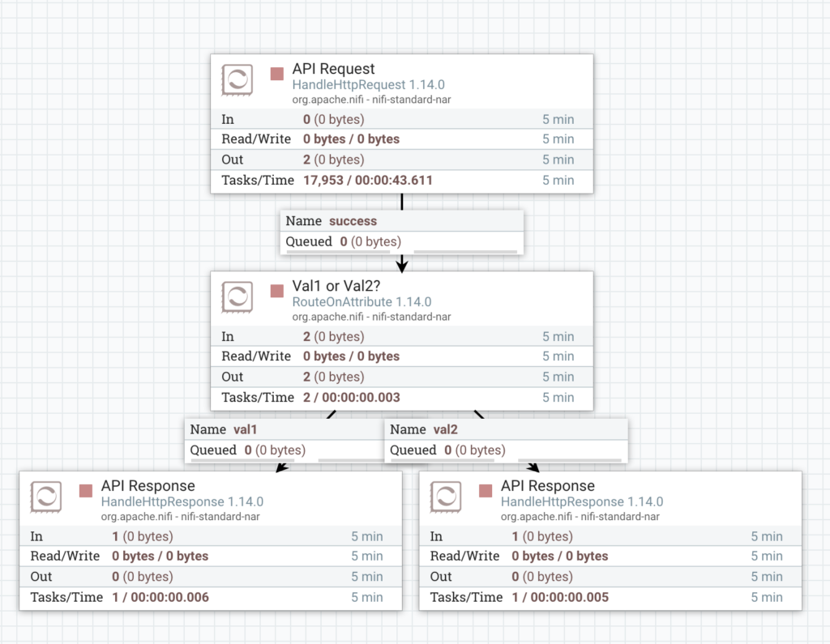Click stopped status square on val2's API Response
The width and height of the screenshot is (830, 644).
pos(486,490)
